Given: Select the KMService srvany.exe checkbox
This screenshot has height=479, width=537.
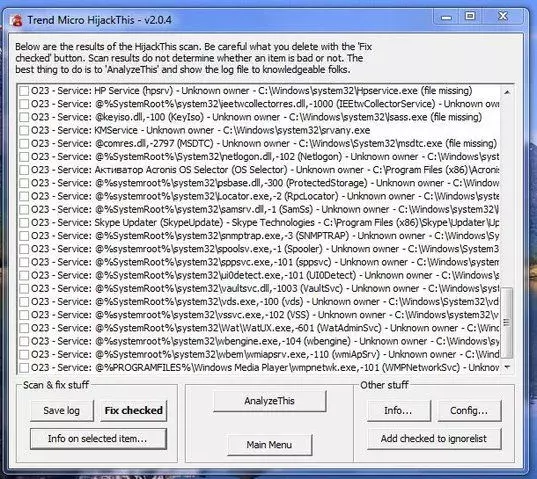Looking at the screenshot, I should (24, 130).
